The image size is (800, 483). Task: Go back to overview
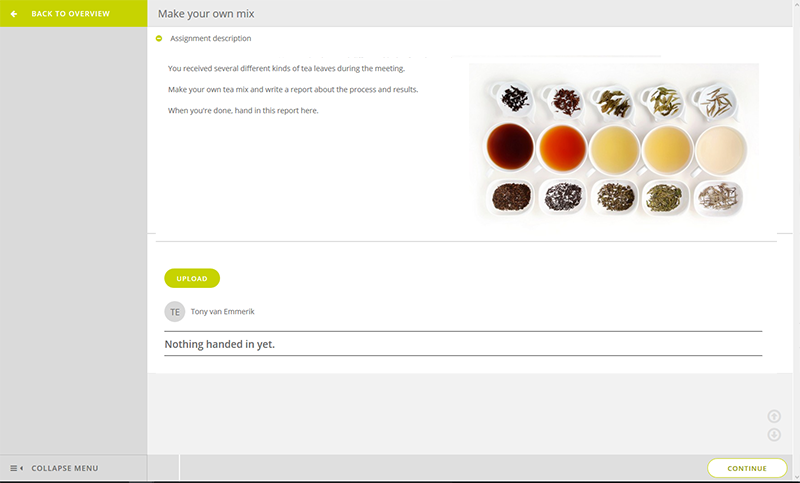(x=73, y=13)
